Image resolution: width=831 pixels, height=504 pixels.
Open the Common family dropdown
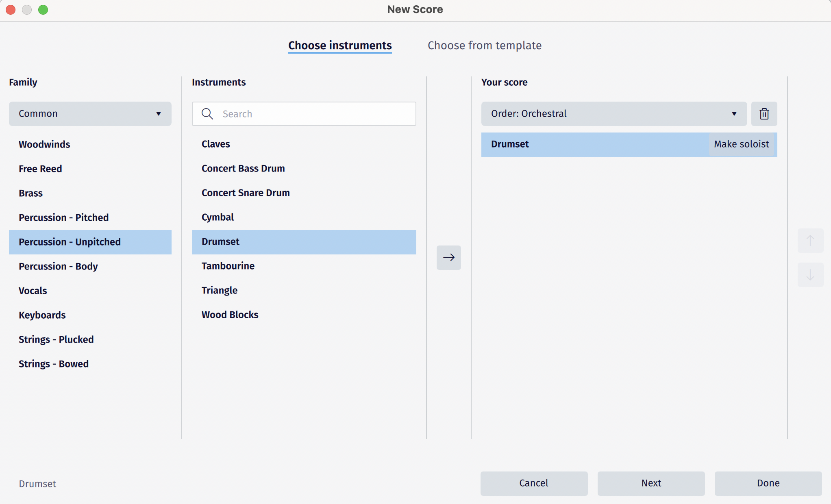(90, 114)
